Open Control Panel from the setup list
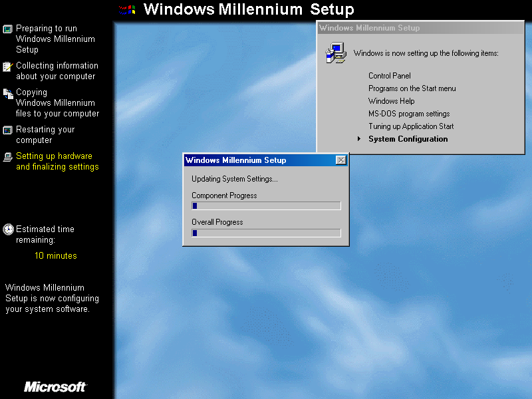 [389, 75]
